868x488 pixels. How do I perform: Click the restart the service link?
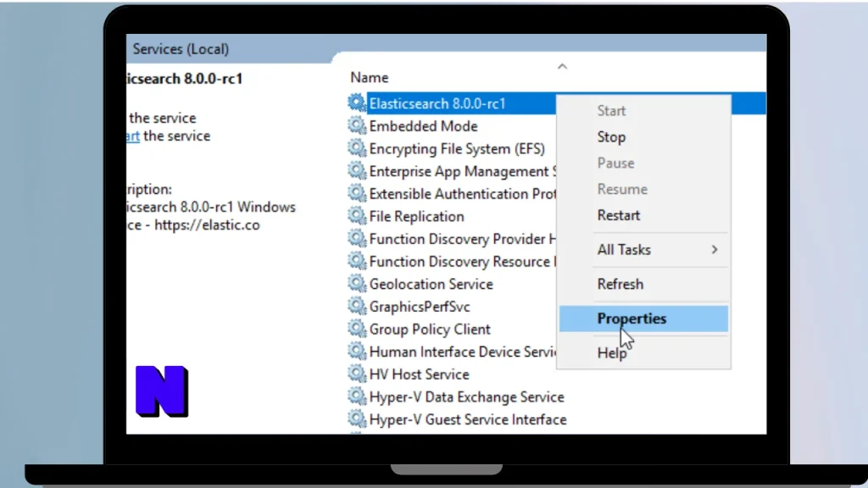(x=133, y=136)
